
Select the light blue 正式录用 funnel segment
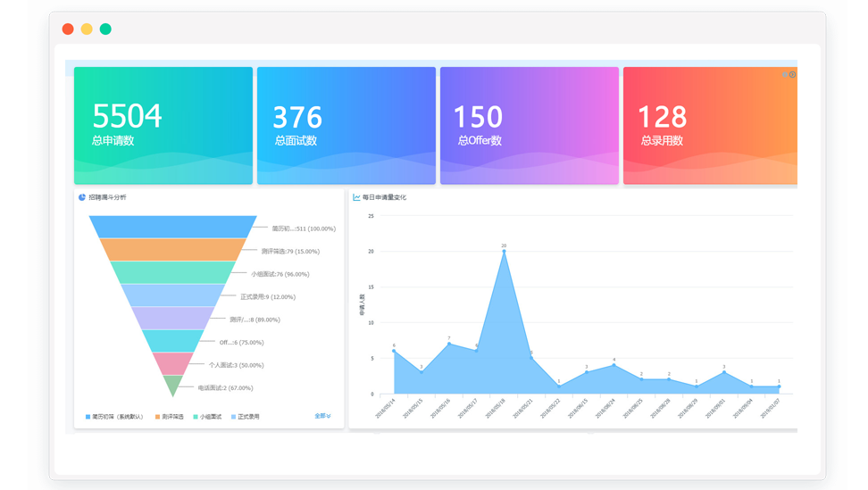pos(172,295)
